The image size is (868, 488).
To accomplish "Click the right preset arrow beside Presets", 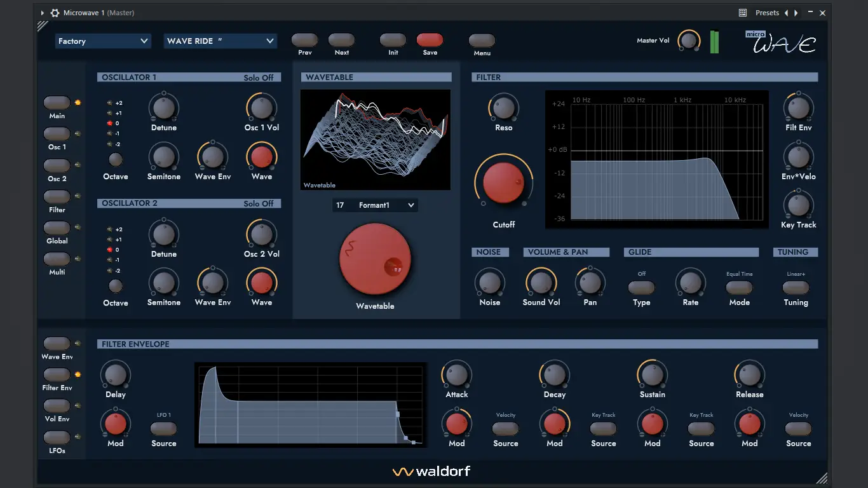I will point(795,13).
